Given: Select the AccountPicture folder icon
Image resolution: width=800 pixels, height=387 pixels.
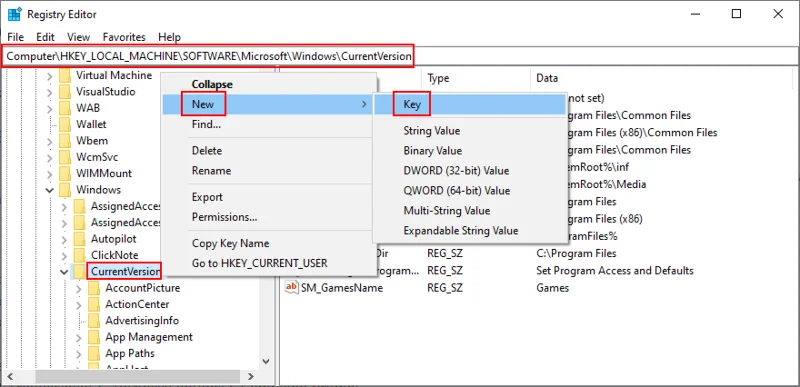Looking at the screenshot, I should [x=93, y=288].
